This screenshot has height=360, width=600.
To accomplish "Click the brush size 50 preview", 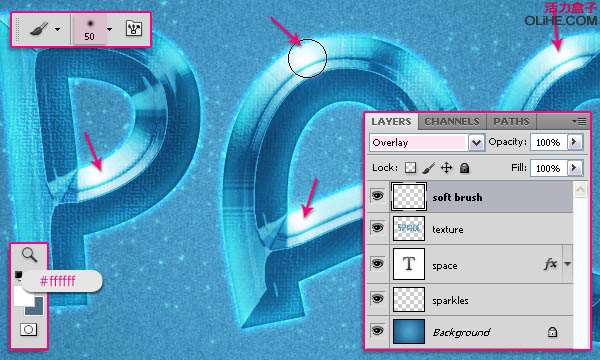I will (90, 29).
